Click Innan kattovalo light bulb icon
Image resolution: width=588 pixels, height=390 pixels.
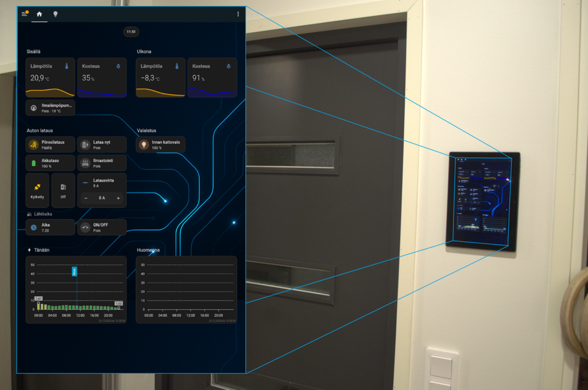pyautogui.click(x=144, y=145)
